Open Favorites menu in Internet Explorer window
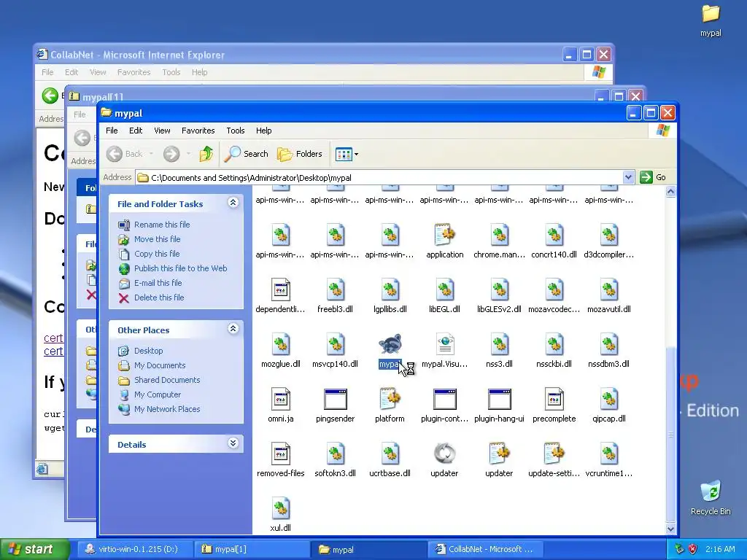Image resolution: width=747 pixels, height=560 pixels. (x=134, y=72)
